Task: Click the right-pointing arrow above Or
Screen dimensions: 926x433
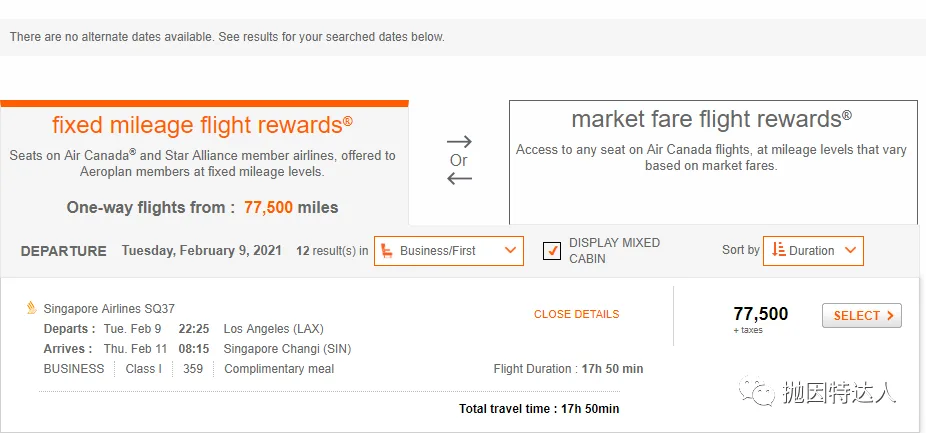Action: pos(459,141)
